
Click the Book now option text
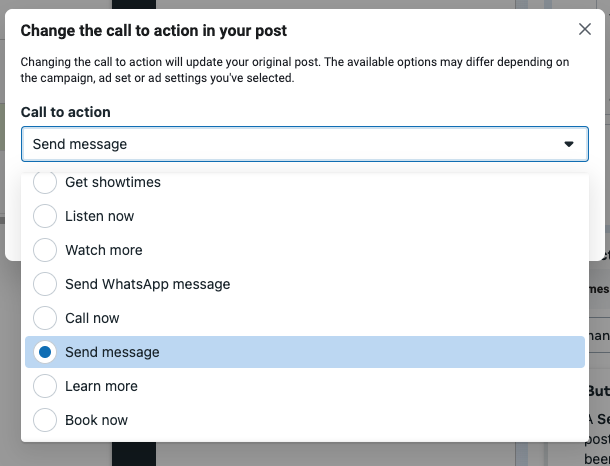[x=96, y=420]
